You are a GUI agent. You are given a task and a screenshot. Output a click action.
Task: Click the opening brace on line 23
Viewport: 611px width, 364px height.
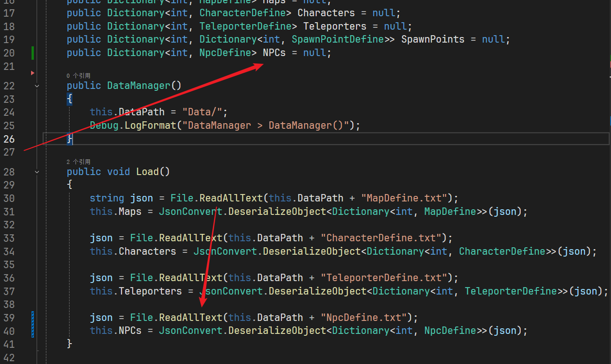pos(70,99)
